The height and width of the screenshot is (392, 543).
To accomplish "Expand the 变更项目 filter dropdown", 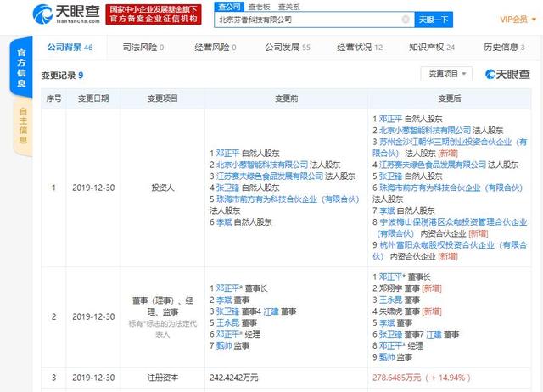I will click(x=446, y=74).
